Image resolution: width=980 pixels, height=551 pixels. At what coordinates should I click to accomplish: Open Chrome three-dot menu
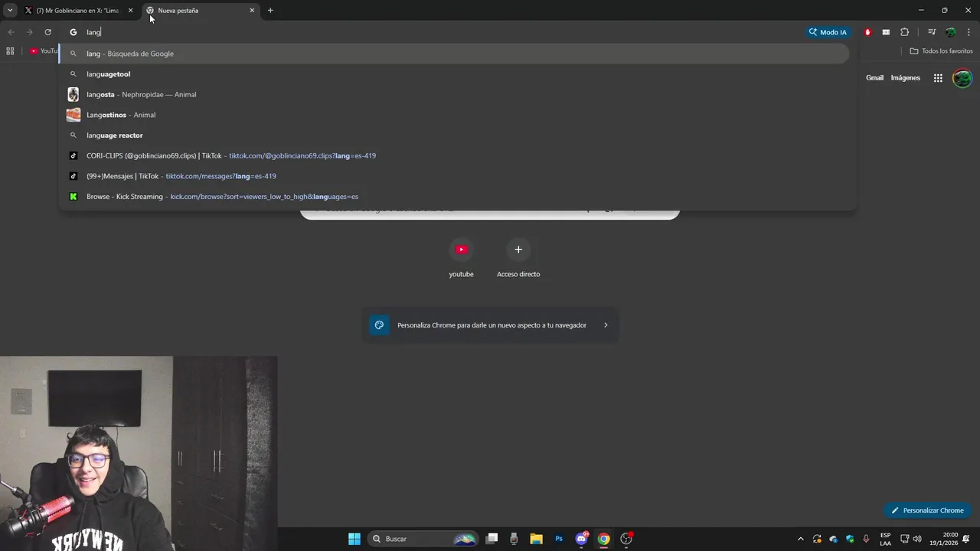[969, 32]
